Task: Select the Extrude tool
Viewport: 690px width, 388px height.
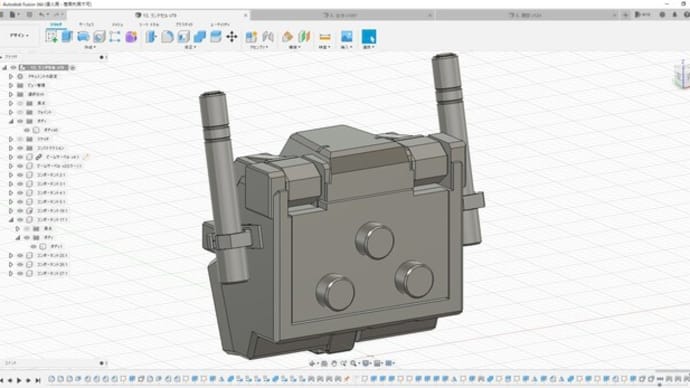Action: click(x=67, y=37)
